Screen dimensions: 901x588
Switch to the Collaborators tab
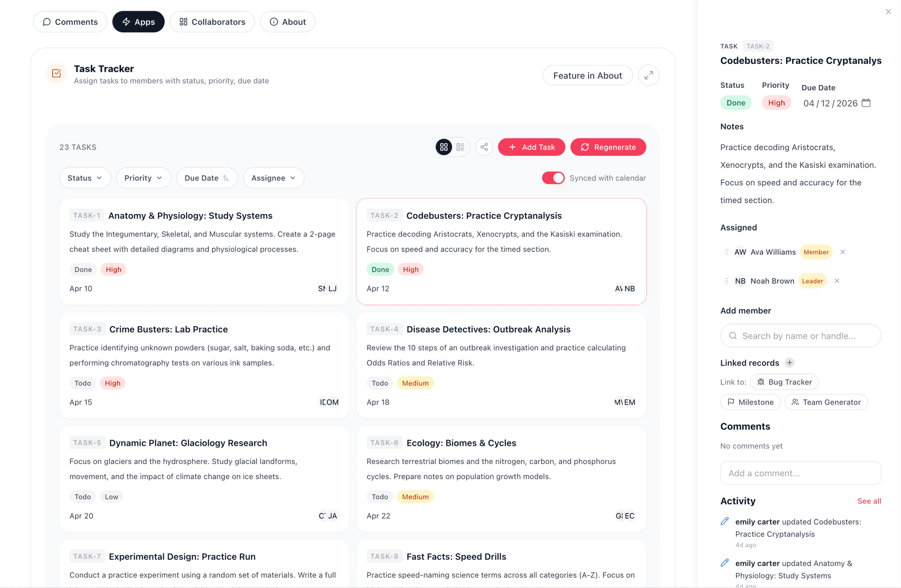(x=212, y=22)
